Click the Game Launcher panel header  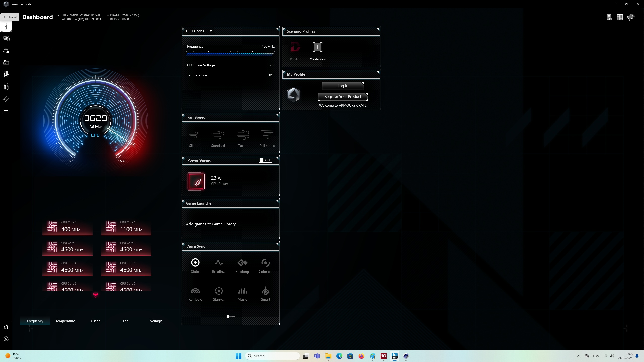(230, 203)
